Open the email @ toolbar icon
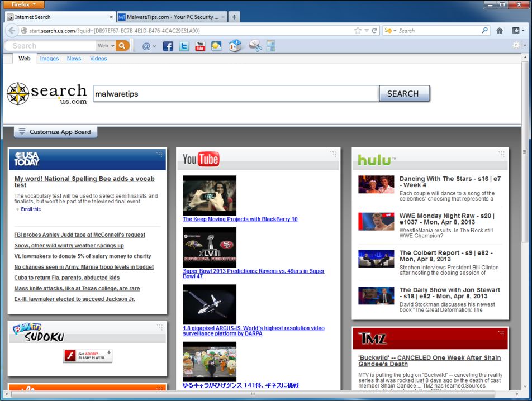Viewport: 532px width, 401px height. click(146, 46)
